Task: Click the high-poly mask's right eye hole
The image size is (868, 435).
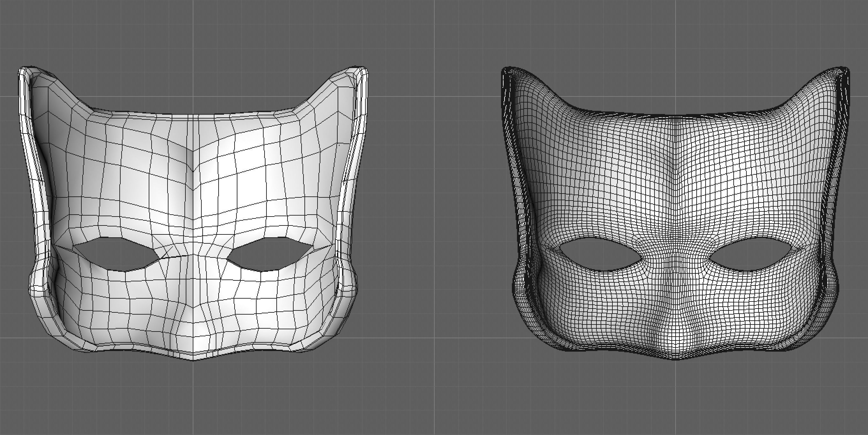Action: pyautogui.click(x=751, y=254)
